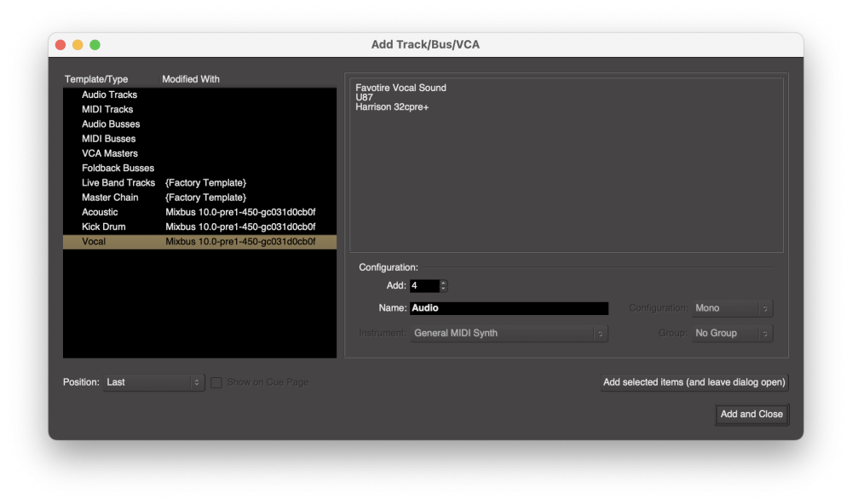Screen dimensions: 852x504
Task: Select the Master Chain factory template
Action: [110, 197]
